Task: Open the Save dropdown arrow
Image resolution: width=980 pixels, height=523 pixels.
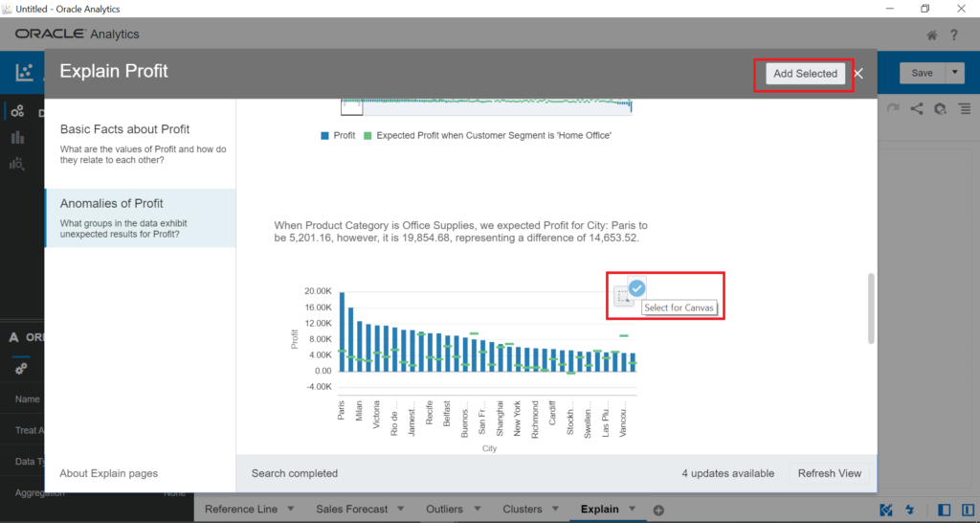Action: point(954,73)
